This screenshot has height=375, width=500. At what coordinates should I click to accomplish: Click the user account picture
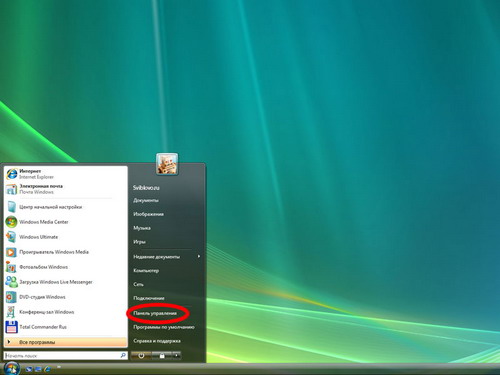(x=167, y=164)
